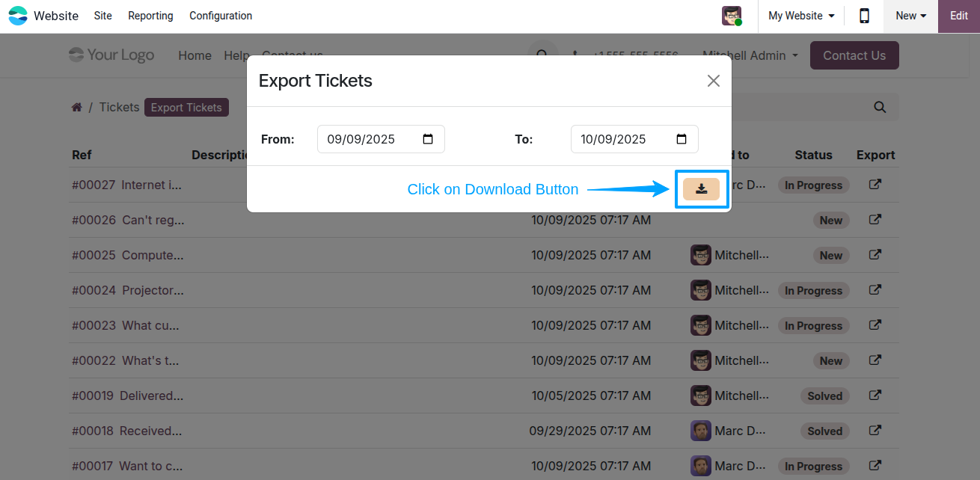Screen dimensions: 980x480
Task: Open ticket #00026 Can't reg...
Action: point(128,220)
